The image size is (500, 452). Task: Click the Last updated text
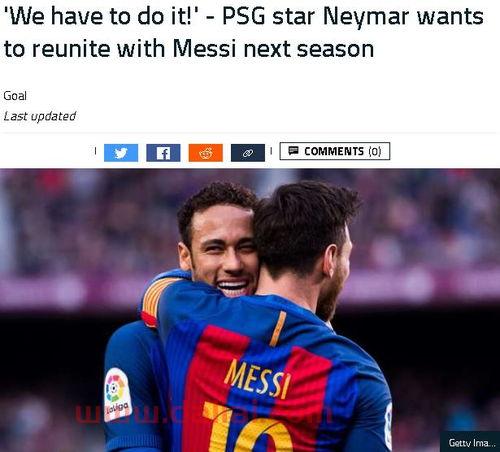tap(40, 116)
